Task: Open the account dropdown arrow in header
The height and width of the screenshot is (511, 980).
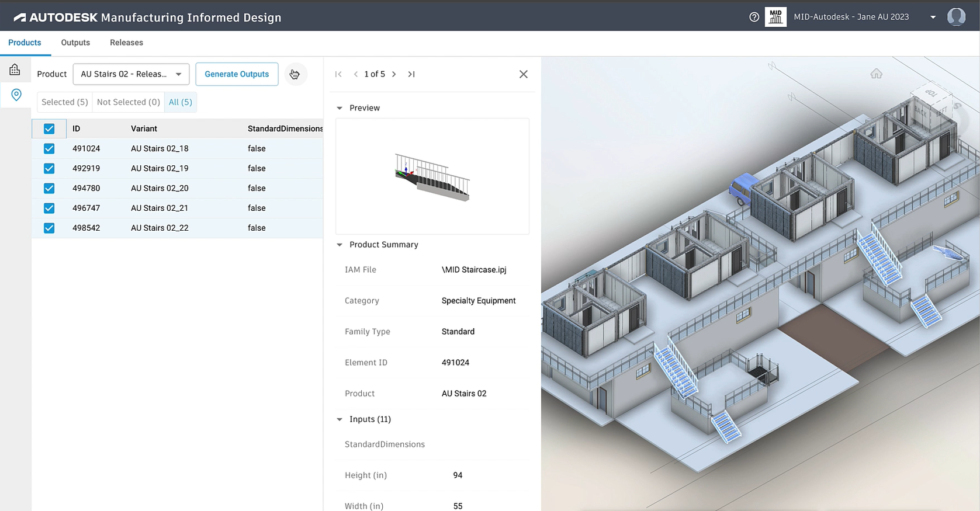Action: pos(933,18)
